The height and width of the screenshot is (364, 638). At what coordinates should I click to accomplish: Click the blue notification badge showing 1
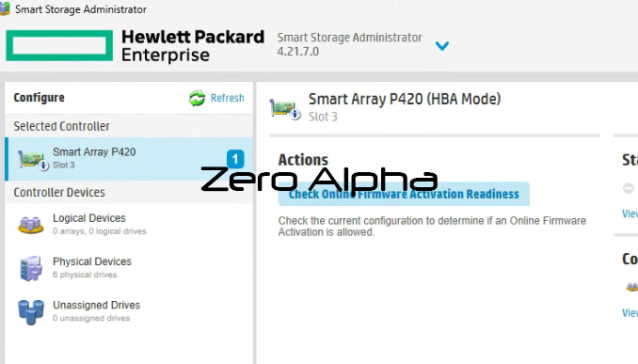pos(235,159)
